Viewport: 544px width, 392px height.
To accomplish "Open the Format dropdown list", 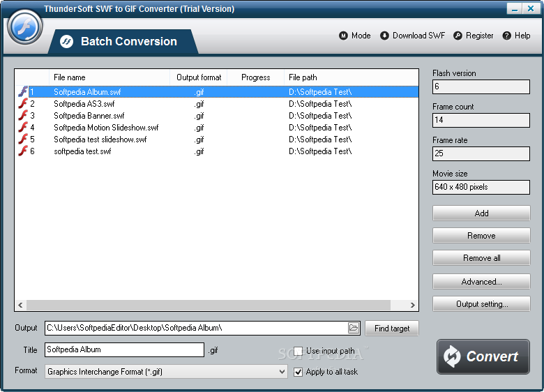I will (166, 372).
